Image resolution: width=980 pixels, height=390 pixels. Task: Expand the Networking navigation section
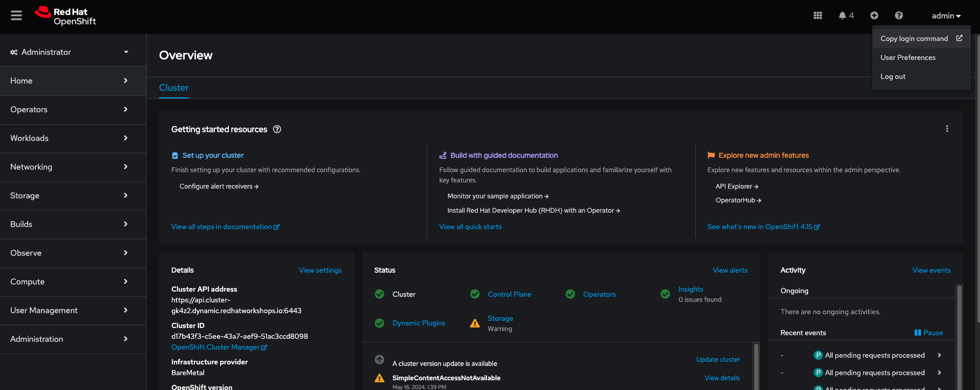point(73,167)
